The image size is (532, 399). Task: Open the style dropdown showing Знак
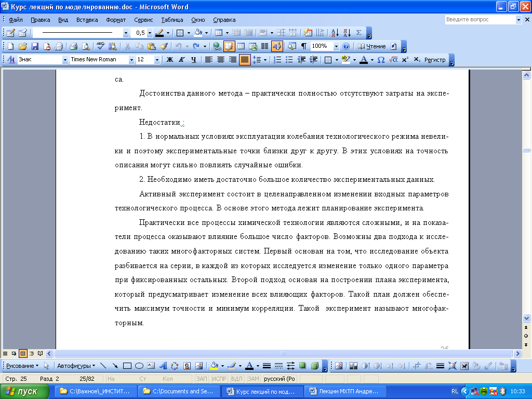click(x=65, y=60)
